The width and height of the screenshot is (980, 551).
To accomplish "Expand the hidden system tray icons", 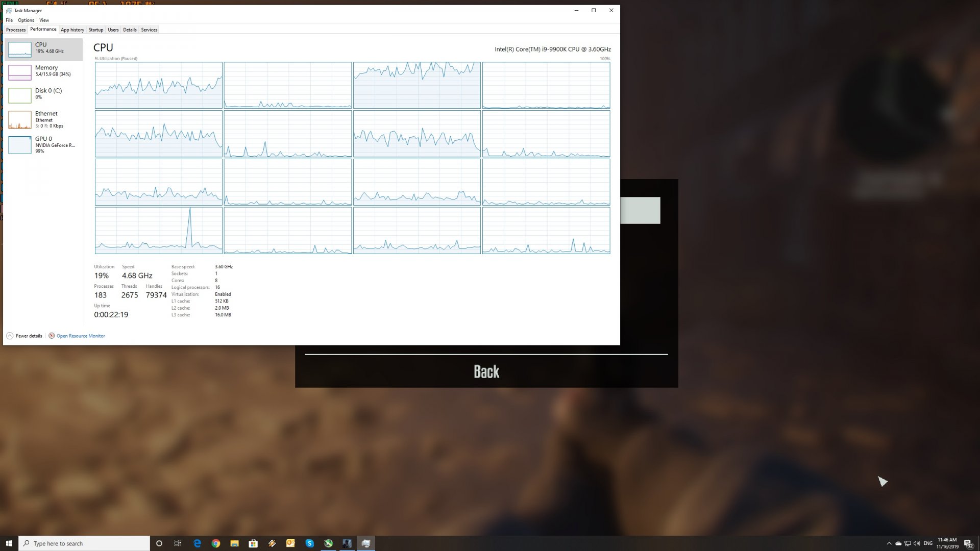I will point(889,543).
